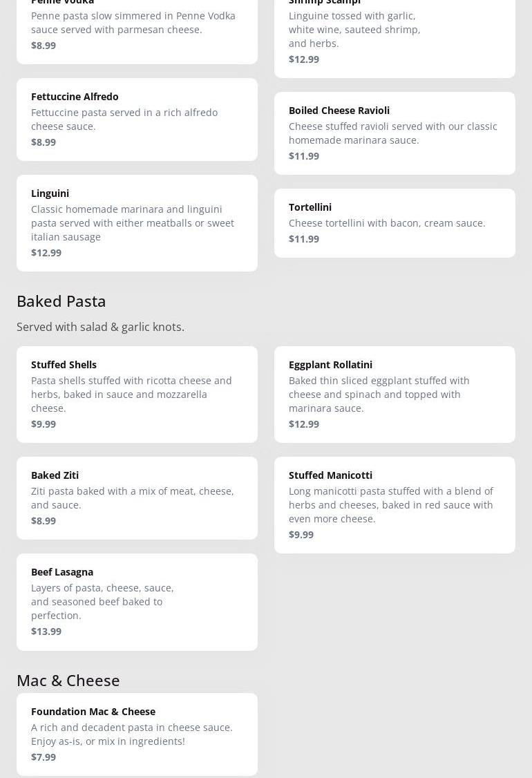Click the $7.99 Mac & Cheese price

click(x=44, y=757)
